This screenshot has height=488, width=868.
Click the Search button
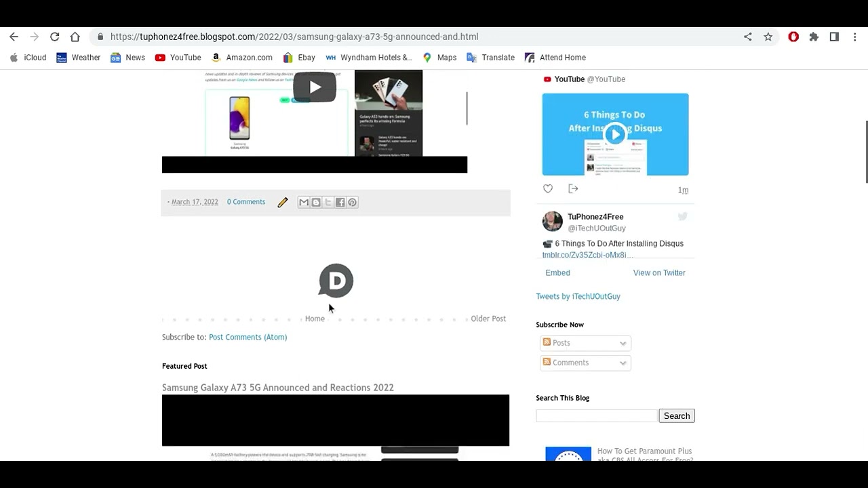point(677,415)
